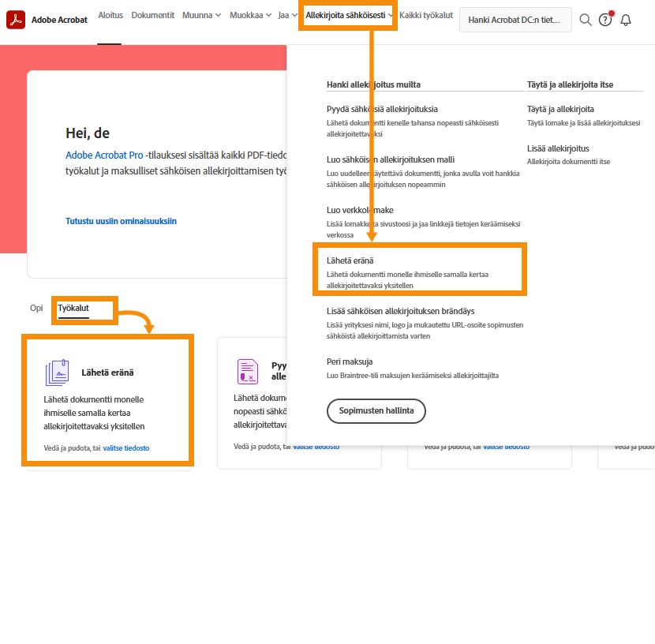Viewport: 655px width, 644px height.
Task: Click the Hanki allekirjoitus muilta heading
Action: tap(373, 84)
